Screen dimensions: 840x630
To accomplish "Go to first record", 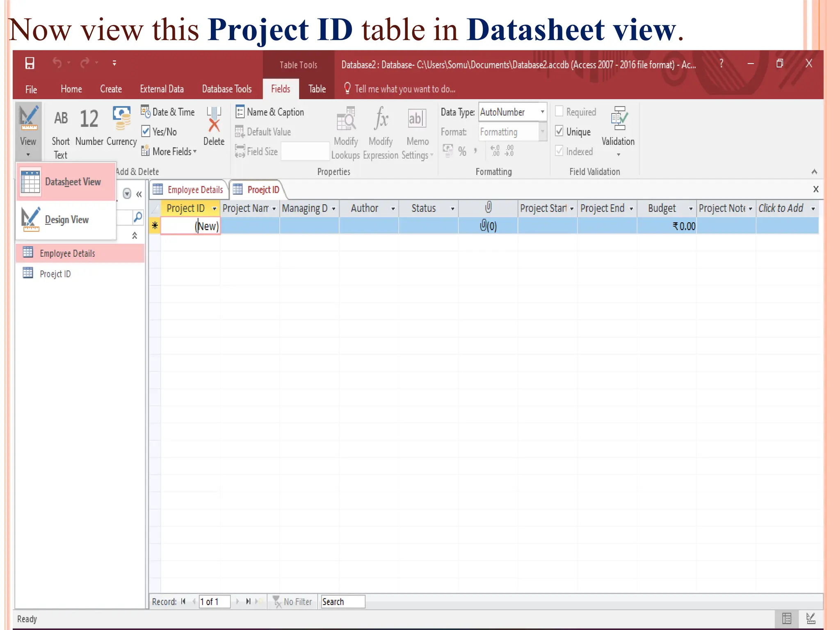I will point(183,601).
